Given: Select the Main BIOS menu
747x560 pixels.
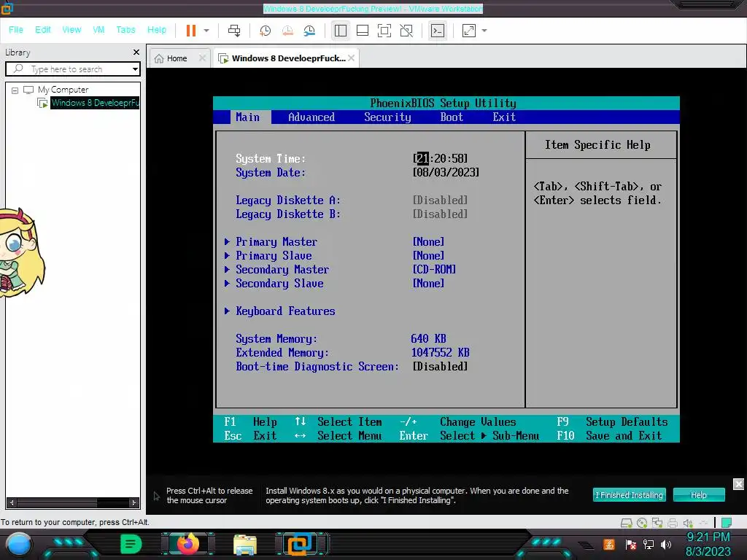Looking at the screenshot, I should pos(248,117).
